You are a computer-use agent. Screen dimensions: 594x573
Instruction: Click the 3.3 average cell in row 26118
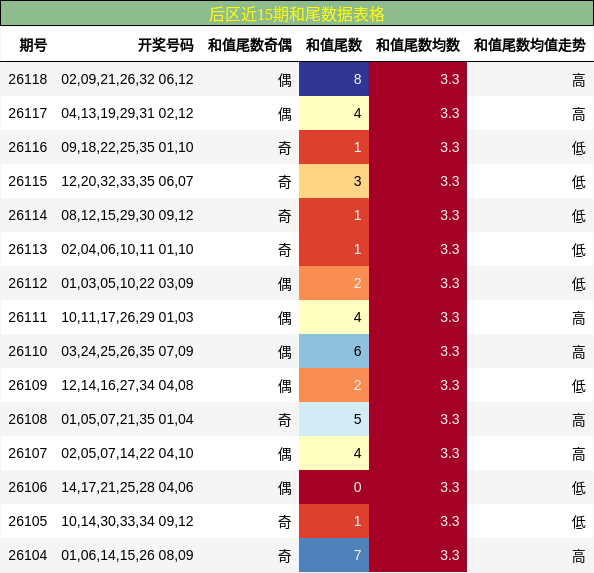pos(418,79)
